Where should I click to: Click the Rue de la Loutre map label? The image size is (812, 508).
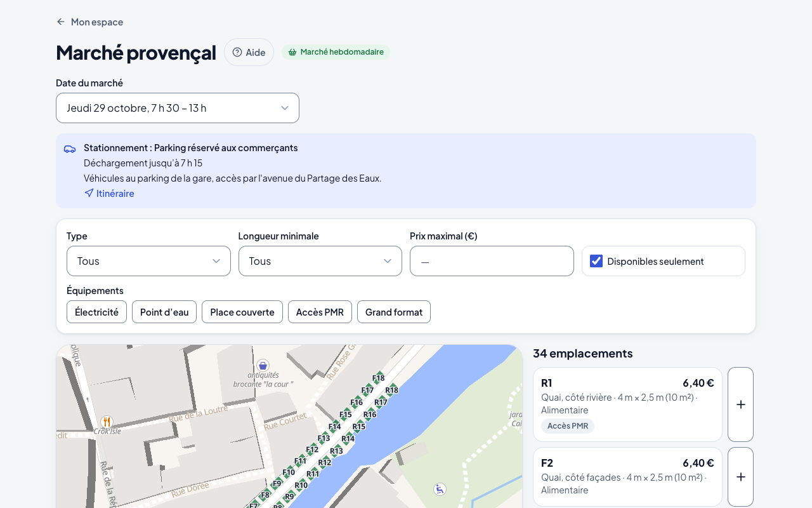click(x=199, y=414)
